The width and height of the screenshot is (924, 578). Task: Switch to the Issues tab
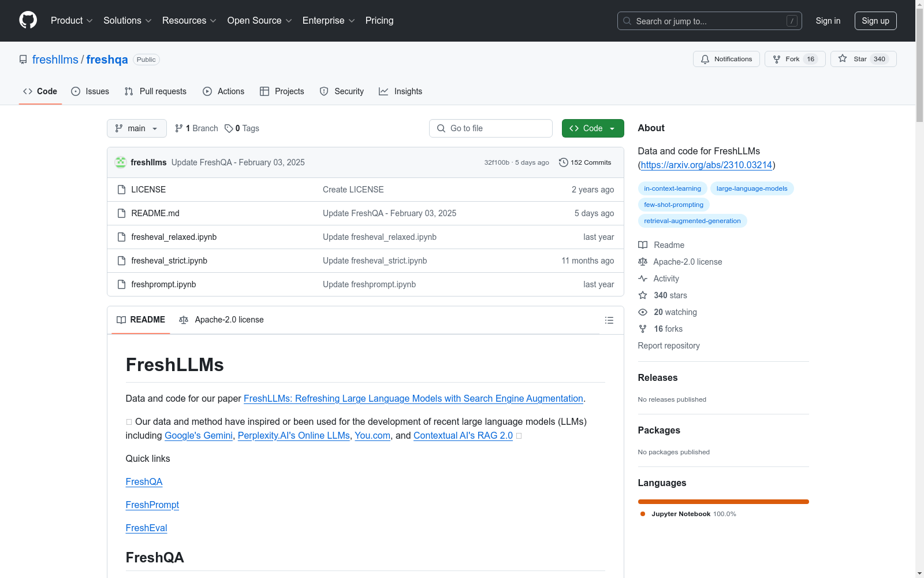90,91
